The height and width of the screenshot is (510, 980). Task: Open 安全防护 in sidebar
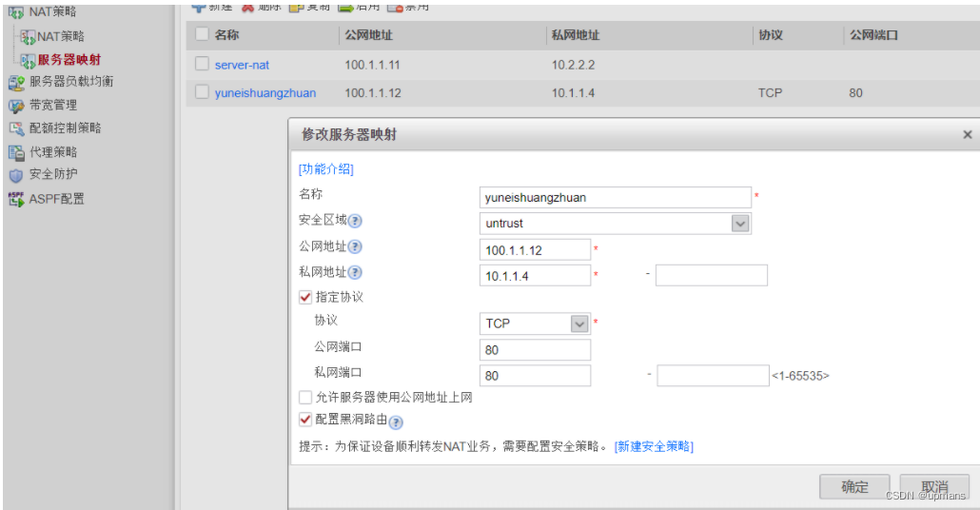(53, 175)
